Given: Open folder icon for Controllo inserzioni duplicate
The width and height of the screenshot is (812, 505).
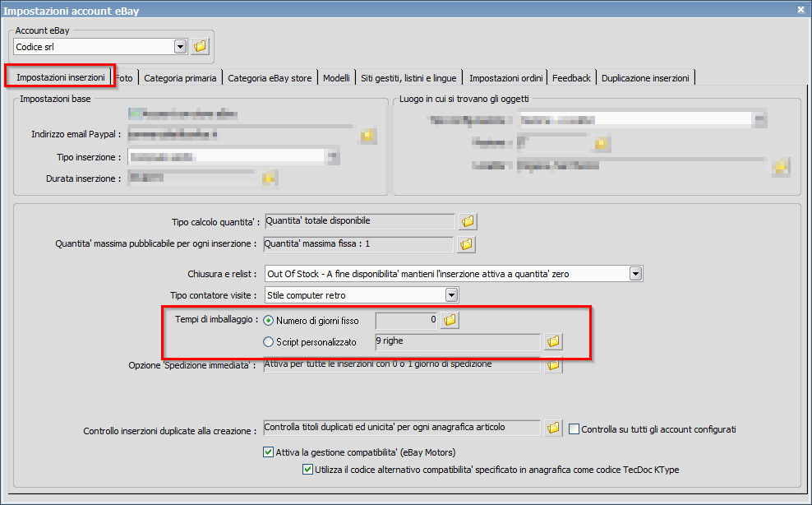Looking at the screenshot, I should (553, 428).
